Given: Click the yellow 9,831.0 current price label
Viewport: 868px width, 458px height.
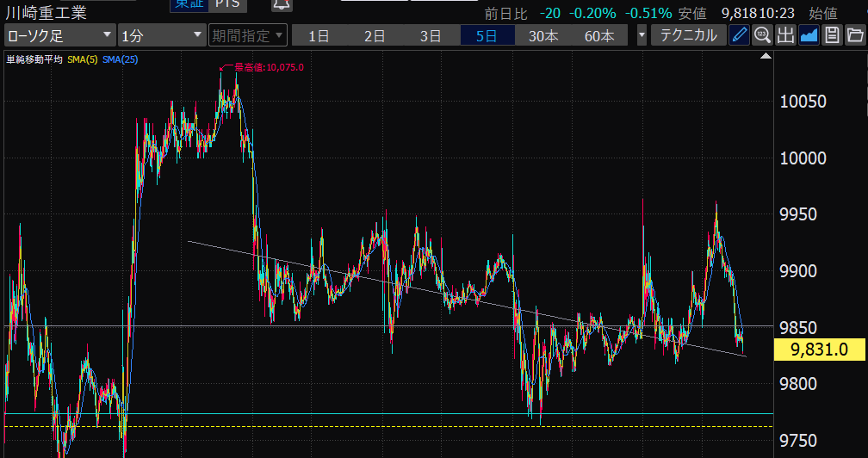Looking at the screenshot, I should point(819,349).
